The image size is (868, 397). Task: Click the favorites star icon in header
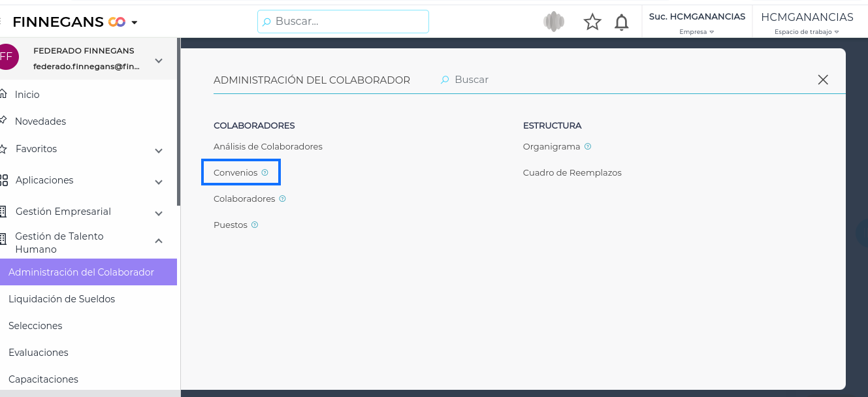pyautogui.click(x=592, y=22)
